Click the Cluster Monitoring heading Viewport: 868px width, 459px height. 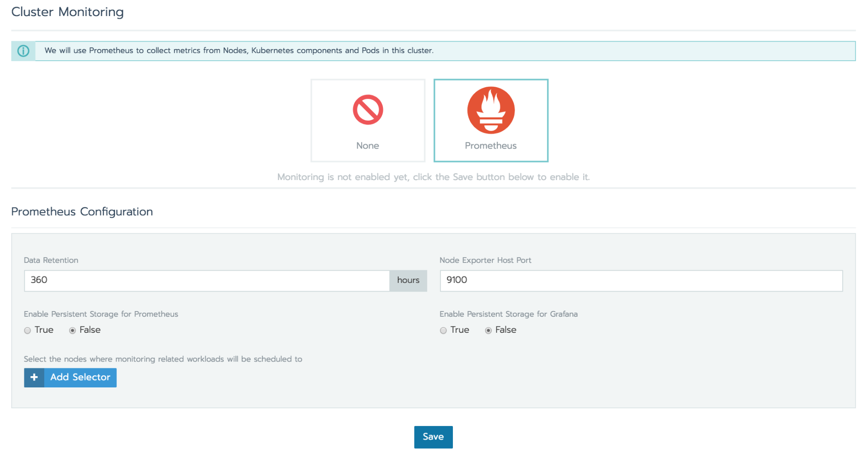click(x=67, y=12)
